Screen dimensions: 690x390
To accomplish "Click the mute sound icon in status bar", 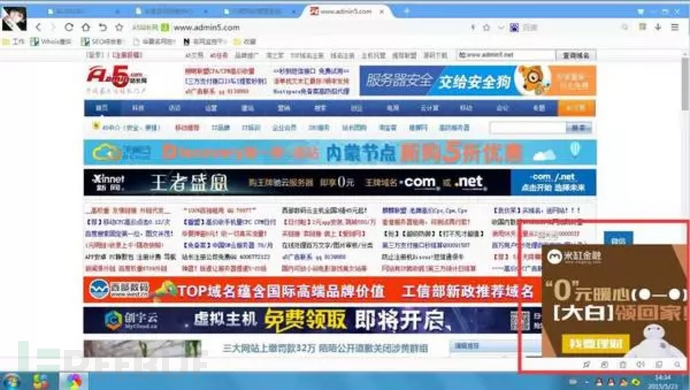I will (640, 364).
